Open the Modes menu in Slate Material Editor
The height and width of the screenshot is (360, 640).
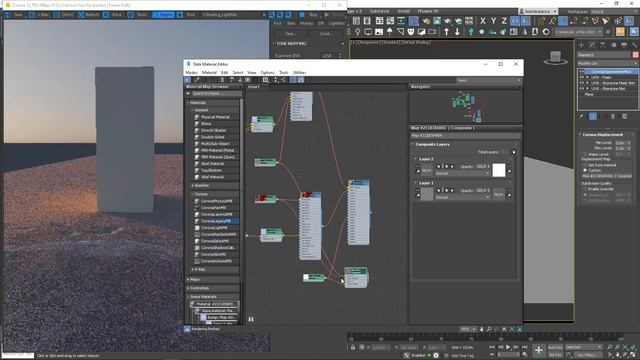click(191, 73)
